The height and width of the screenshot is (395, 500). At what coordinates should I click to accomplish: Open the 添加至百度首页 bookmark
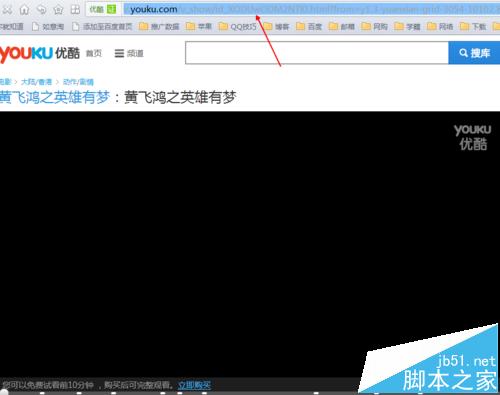pos(102,26)
